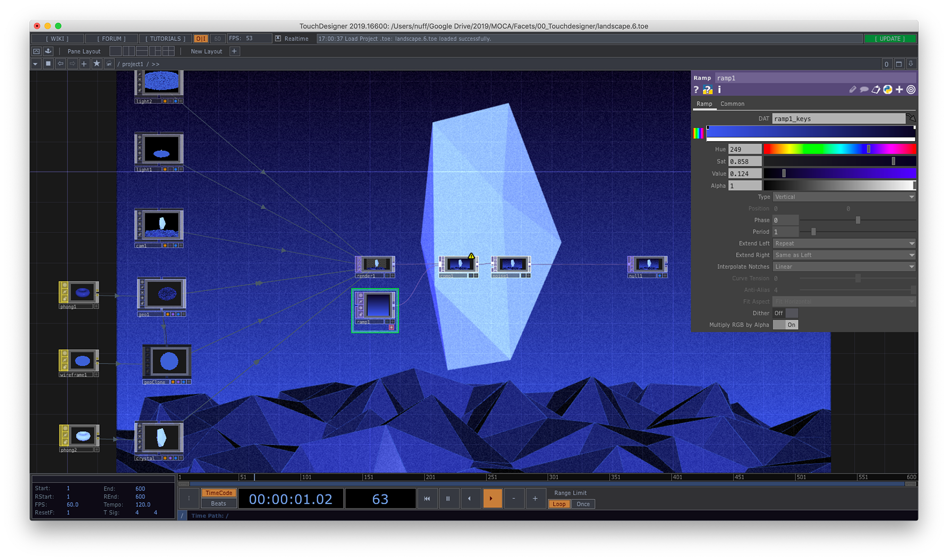
Task: Select the ramp1 node thumbnail
Action: [378, 304]
